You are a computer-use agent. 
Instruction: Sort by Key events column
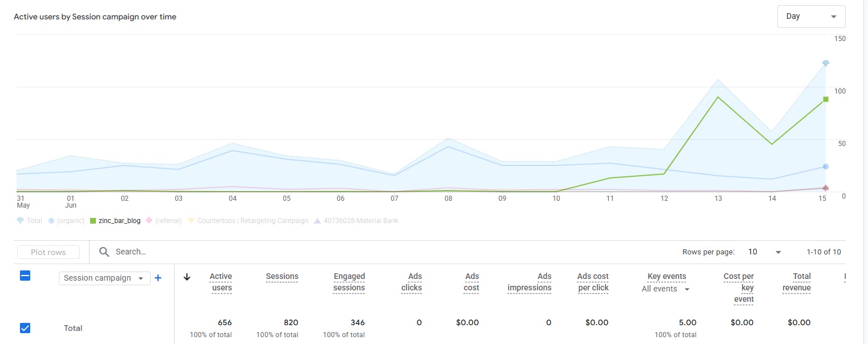coord(667,276)
